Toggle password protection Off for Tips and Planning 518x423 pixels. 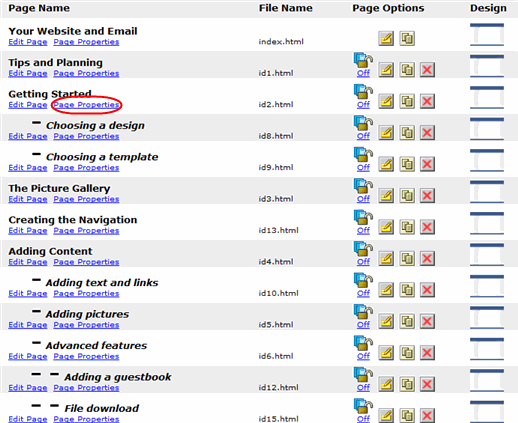(x=363, y=73)
